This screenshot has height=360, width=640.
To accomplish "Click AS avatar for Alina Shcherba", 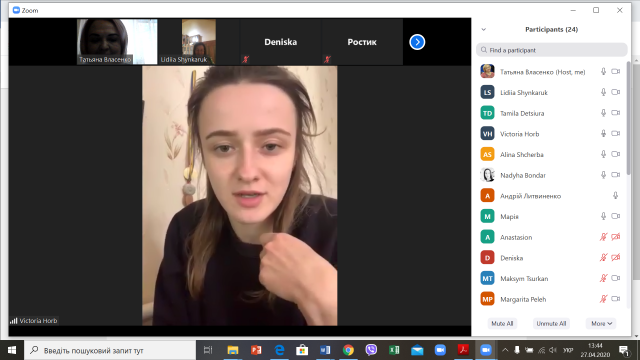I will tap(487, 154).
